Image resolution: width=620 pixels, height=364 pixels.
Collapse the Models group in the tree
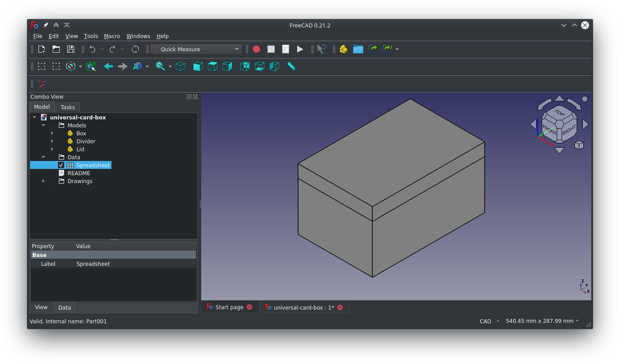[x=43, y=125]
